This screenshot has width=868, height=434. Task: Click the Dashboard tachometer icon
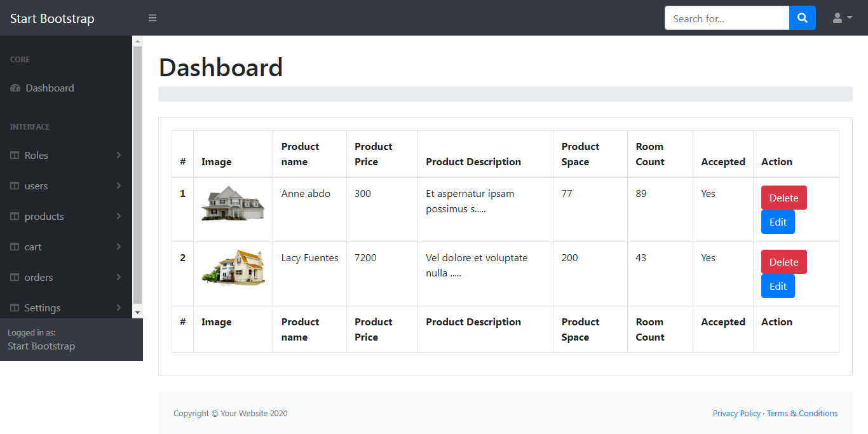tap(15, 88)
